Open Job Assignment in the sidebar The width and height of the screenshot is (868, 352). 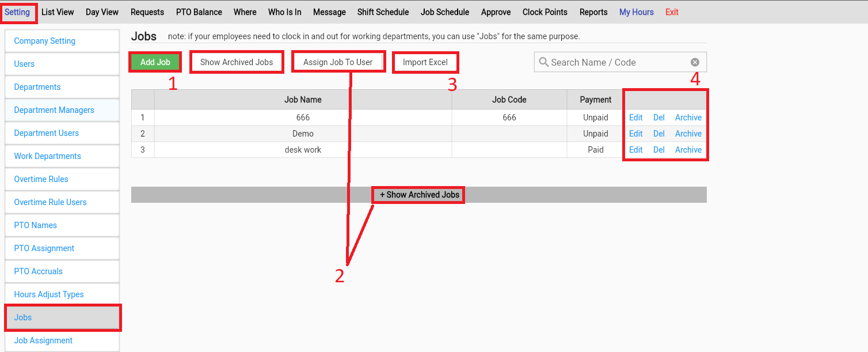(x=62, y=340)
